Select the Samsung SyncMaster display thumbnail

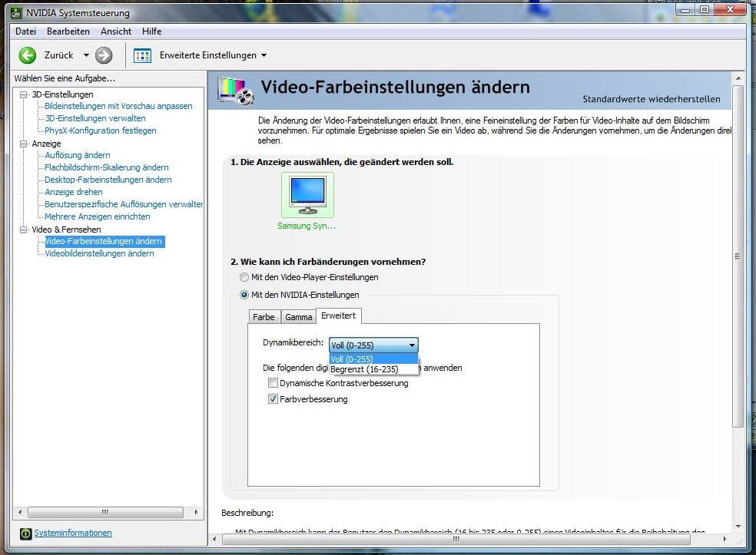click(x=307, y=195)
